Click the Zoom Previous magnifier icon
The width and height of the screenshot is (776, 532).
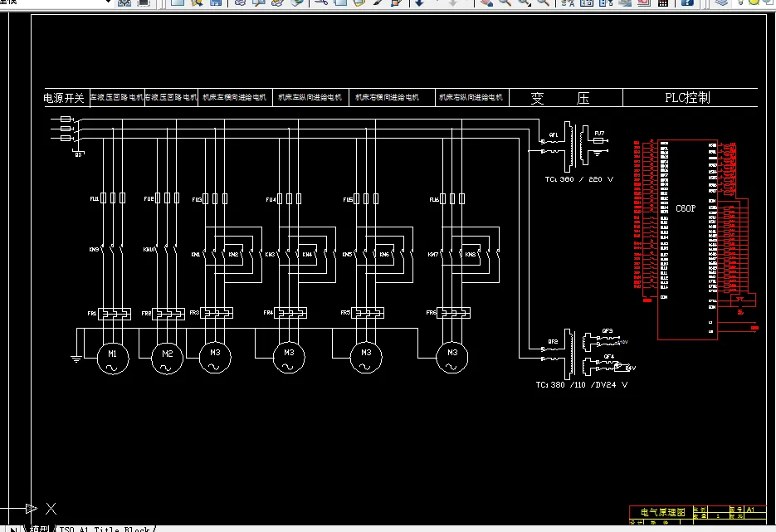click(x=544, y=2)
